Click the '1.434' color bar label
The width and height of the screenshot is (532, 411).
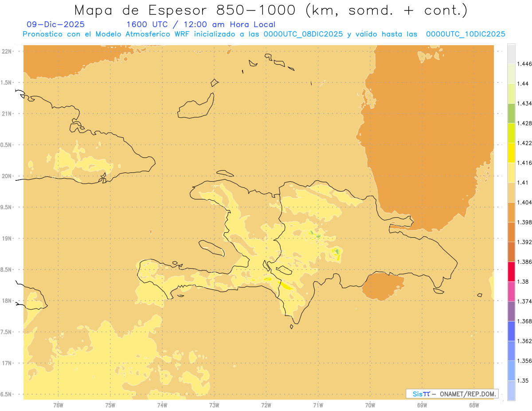[x=524, y=103]
